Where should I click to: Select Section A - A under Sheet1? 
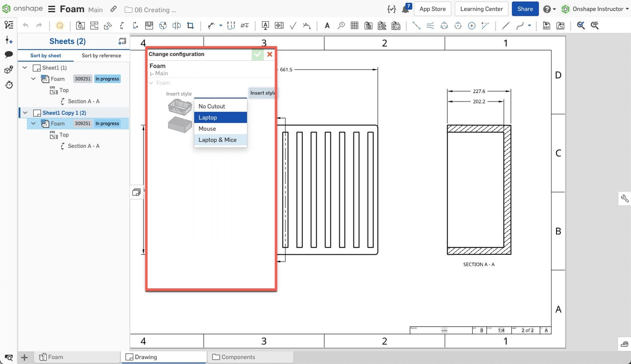pyautogui.click(x=84, y=101)
